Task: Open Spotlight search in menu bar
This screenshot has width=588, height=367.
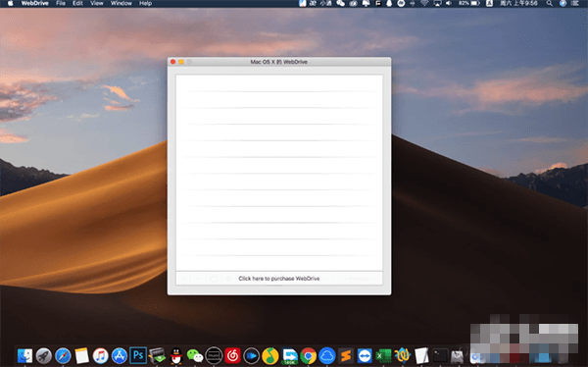Action: pyautogui.click(x=550, y=3)
